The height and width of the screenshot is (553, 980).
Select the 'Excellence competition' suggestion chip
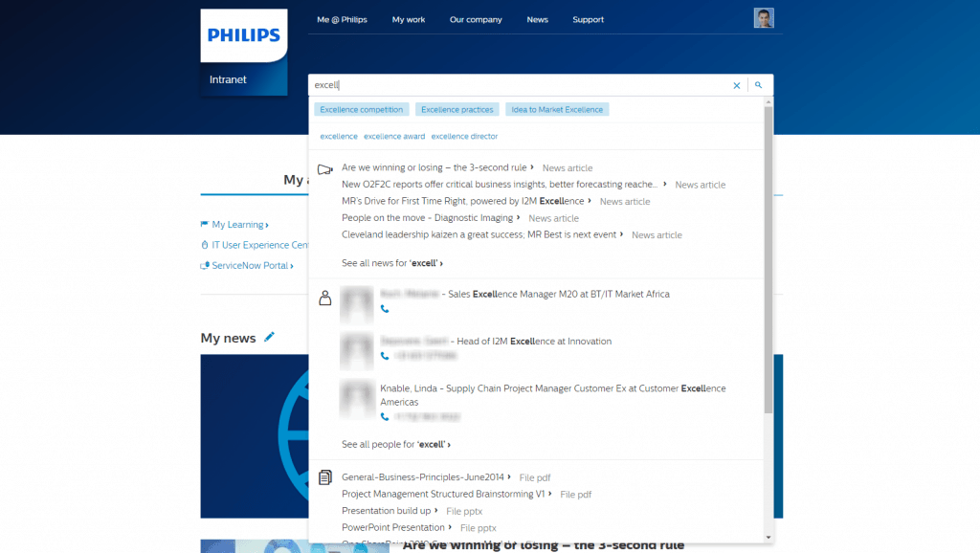tap(361, 109)
